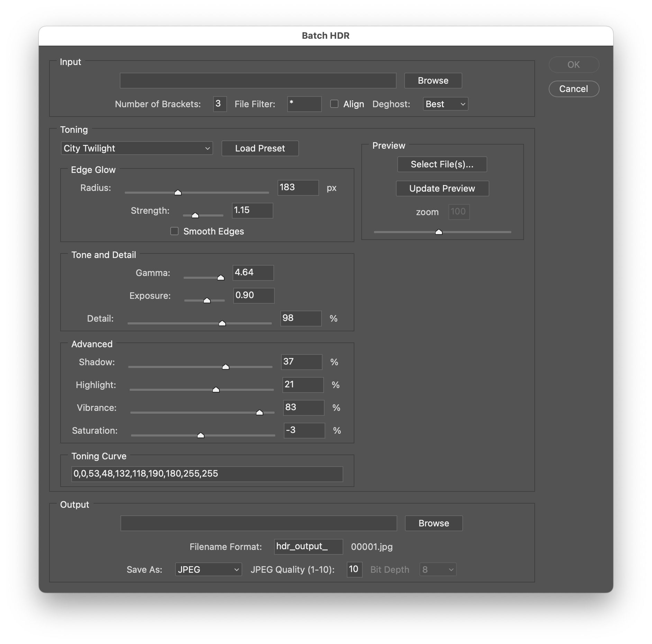652x644 pixels.
Task: Click the Radius slider handle
Action: tap(178, 193)
